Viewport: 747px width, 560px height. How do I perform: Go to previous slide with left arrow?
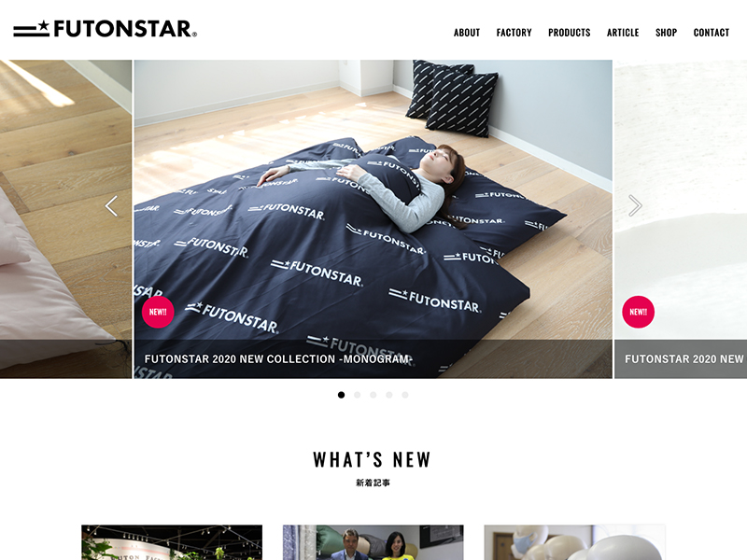tap(111, 206)
